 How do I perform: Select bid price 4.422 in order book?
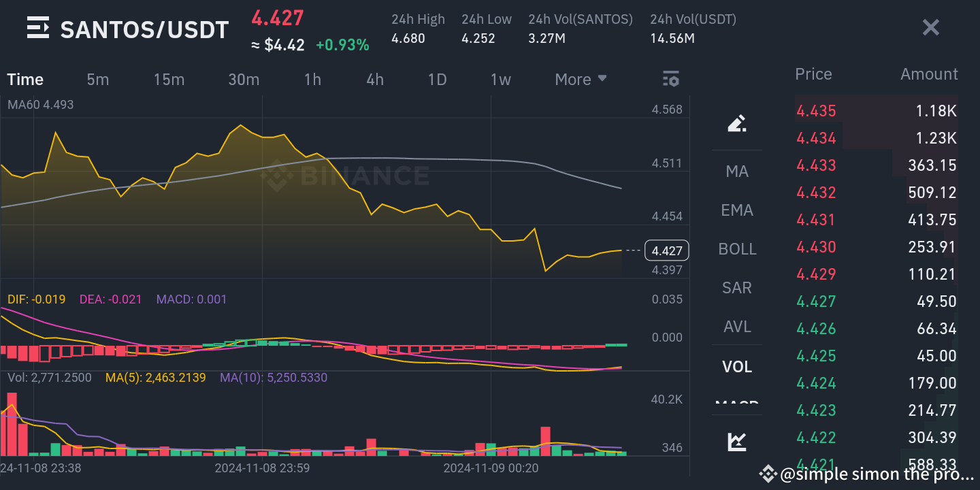pyautogui.click(x=816, y=438)
